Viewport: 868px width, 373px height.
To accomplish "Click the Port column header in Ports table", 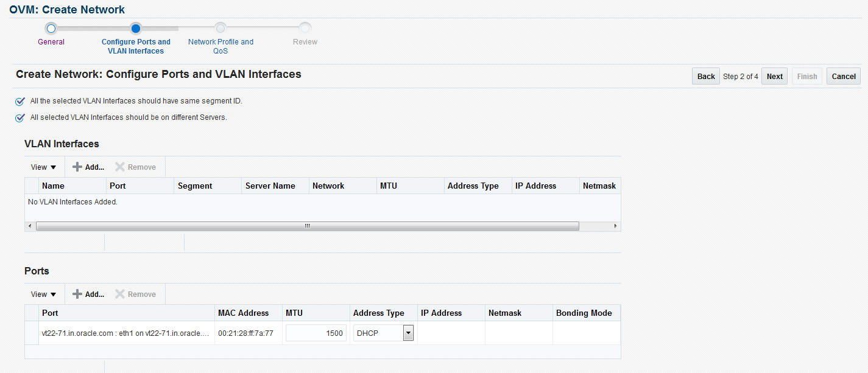I will point(127,313).
